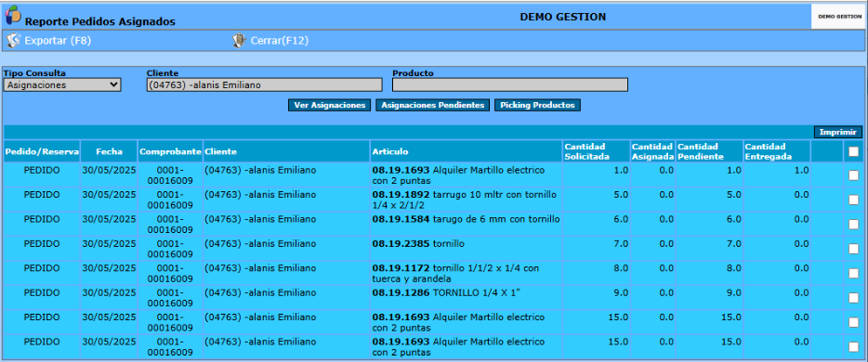Check the tornillo 1/1/2 x 1/4 row

[x=854, y=273]
